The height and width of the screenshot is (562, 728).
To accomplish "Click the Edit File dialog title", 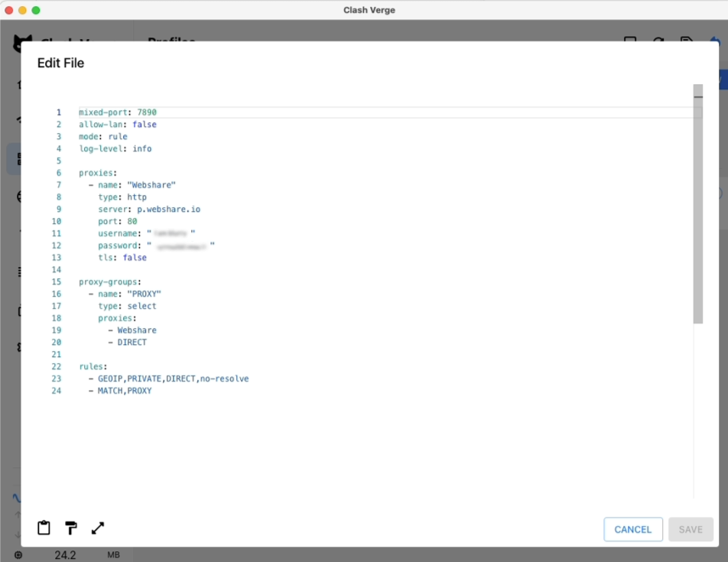I will point(61,63).
